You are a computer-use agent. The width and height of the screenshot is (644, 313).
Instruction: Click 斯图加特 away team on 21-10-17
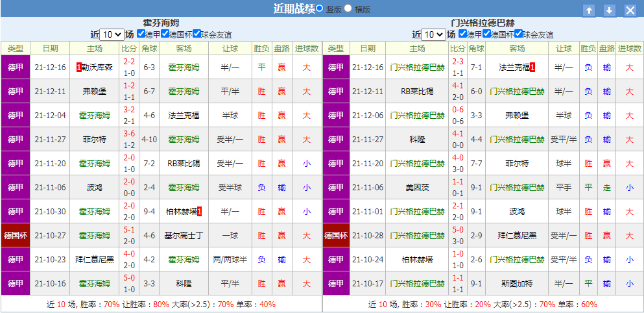pos(517,283)
